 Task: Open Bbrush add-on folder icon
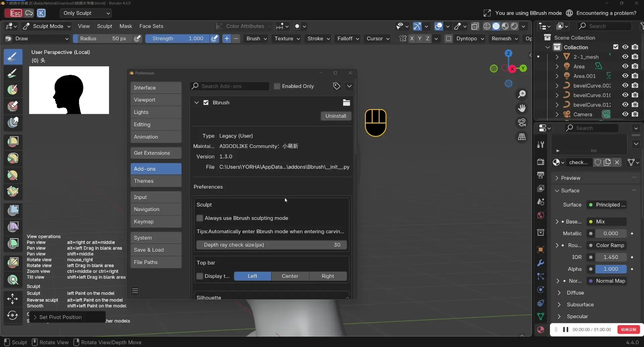(x=346, y=103)
